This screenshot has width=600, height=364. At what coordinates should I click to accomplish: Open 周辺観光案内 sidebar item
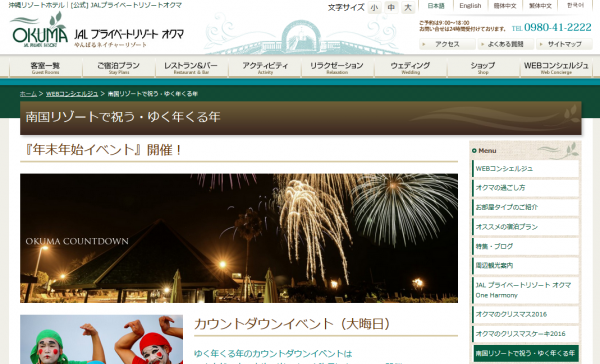(x=525, y=265)
